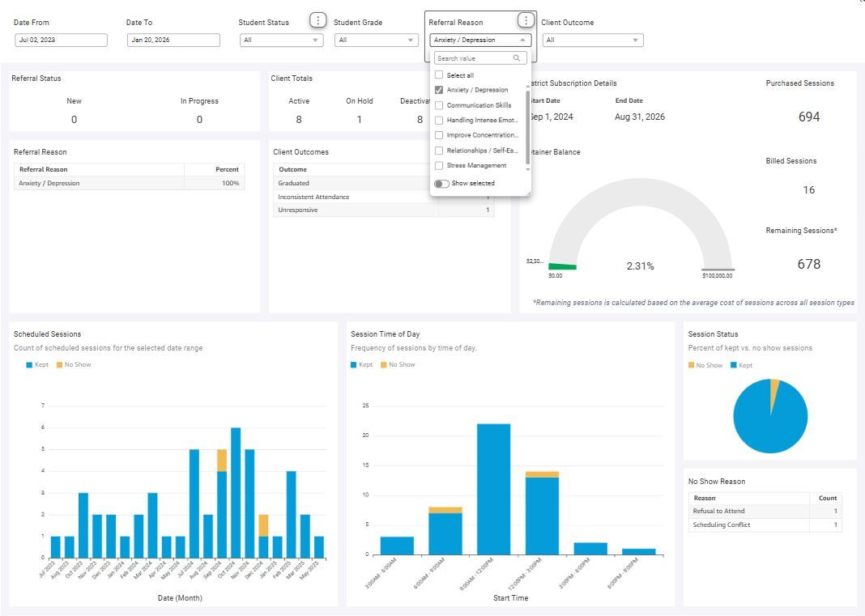This screenshot has width=865, height=616.
Task: Click Kept legend marker in Scheduled Sessions
Action: tap(29, 365)
